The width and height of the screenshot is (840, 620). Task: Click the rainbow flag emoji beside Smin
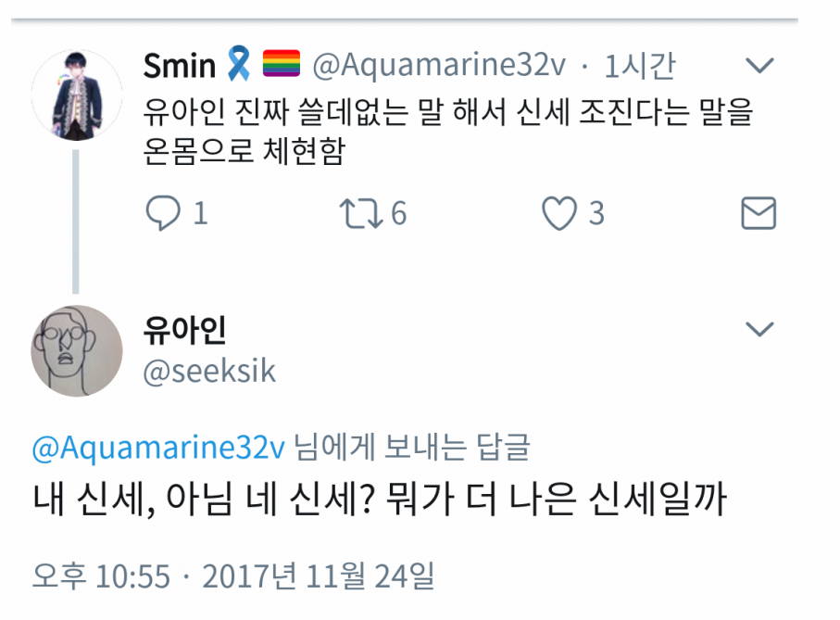280,66
